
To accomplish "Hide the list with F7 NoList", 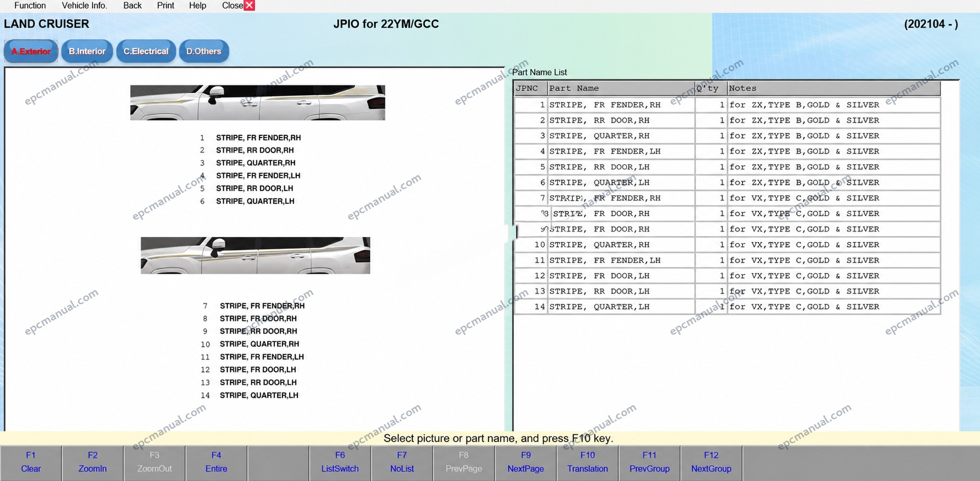I will [x=402, y=463].
